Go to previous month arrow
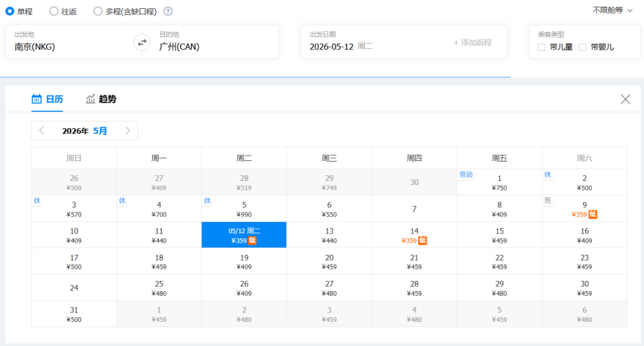 [41, 131]
